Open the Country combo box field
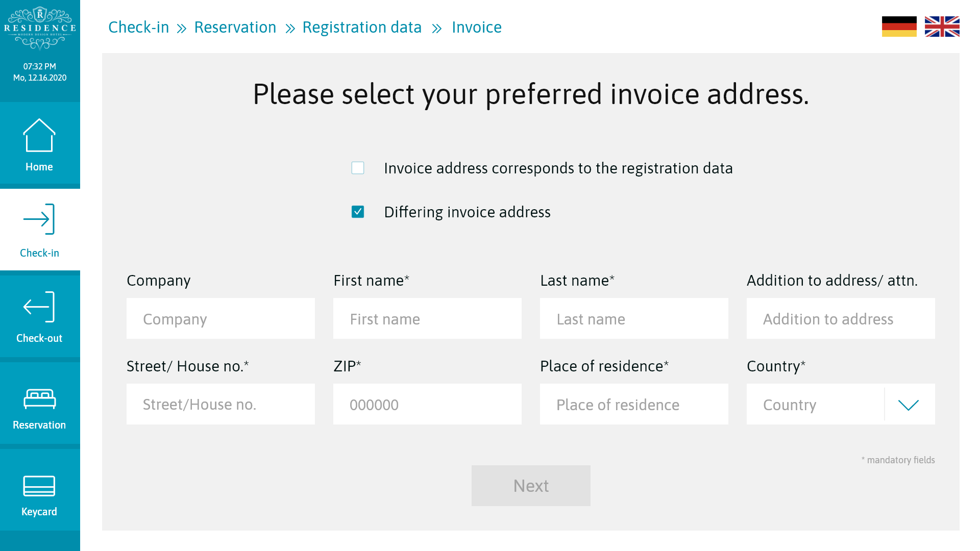This screenshot has height=551, width=980. [815, 405]
